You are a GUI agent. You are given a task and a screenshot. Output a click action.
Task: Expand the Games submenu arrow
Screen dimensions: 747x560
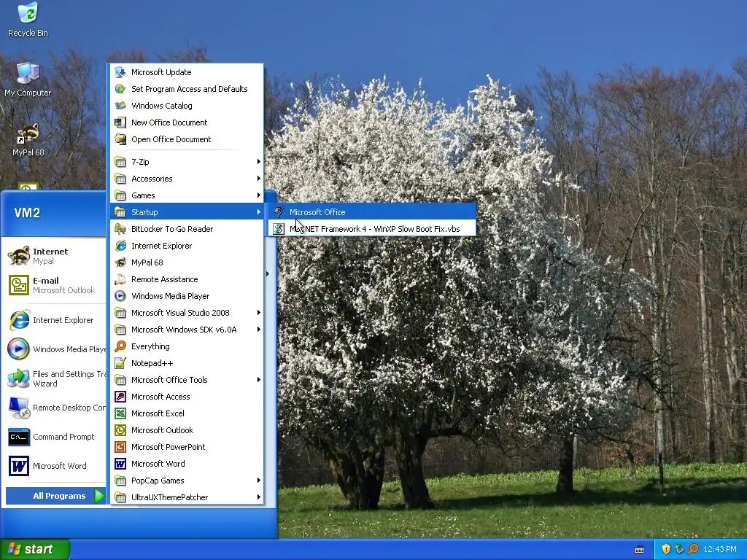pos(259,195)
